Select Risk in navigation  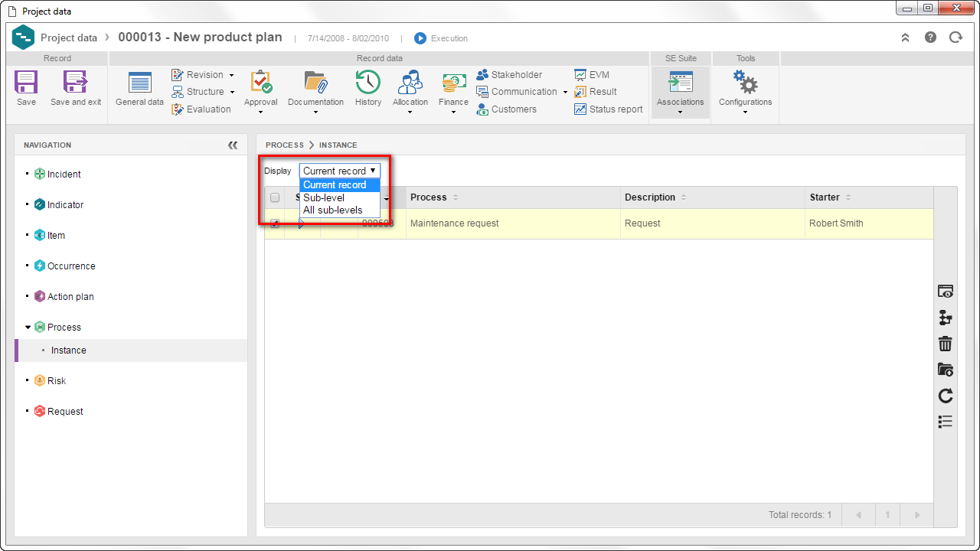coord(50,381)
